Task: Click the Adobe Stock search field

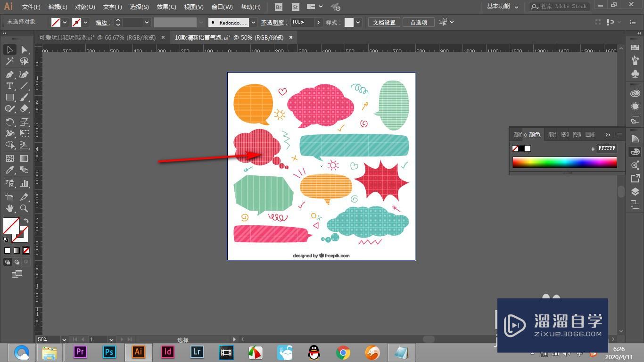Action: 560,7
